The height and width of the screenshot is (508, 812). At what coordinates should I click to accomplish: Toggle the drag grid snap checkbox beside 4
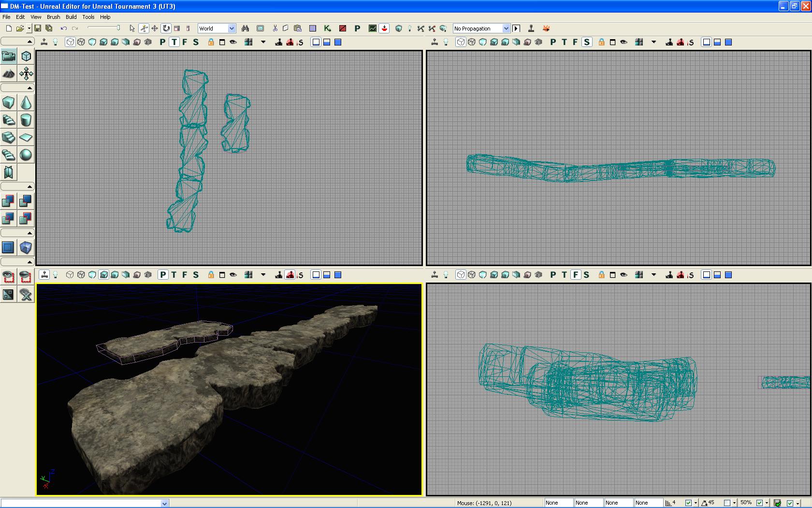pyautogui.click(x=688, y=503)
